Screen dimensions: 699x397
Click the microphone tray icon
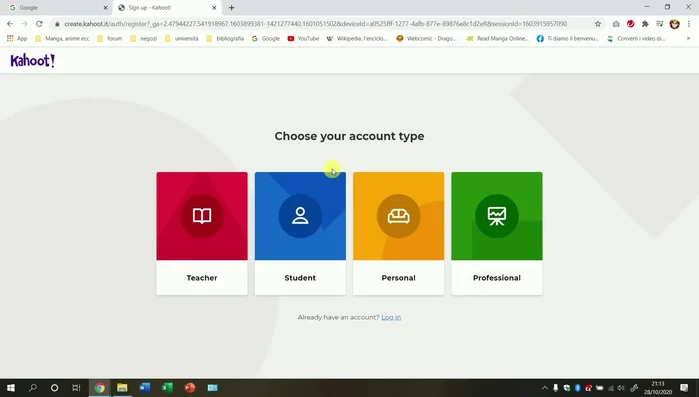click(555, 388)
